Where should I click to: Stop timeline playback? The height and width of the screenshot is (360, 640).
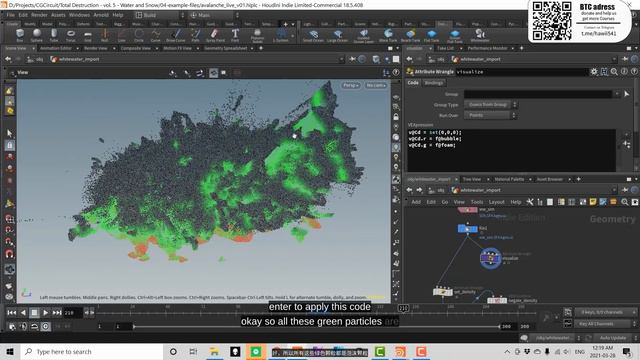pyautogui.click(x=34, y=313)
